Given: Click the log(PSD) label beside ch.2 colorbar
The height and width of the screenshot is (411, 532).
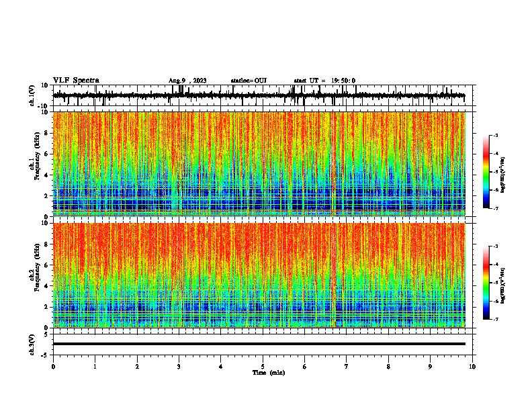Looking at the screenshot, I should coord(503,285).
